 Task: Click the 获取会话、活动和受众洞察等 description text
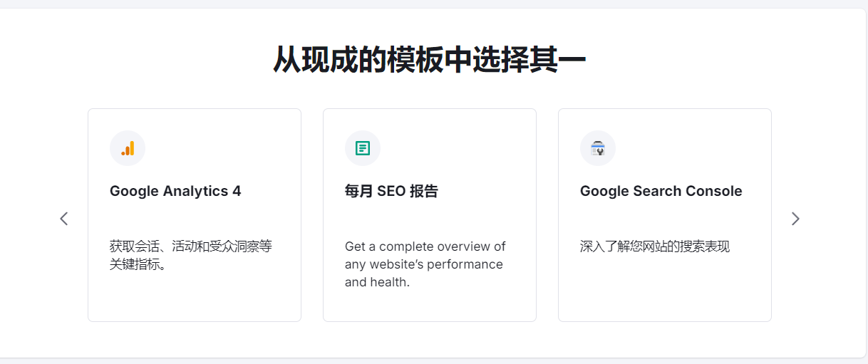(191, 246)
